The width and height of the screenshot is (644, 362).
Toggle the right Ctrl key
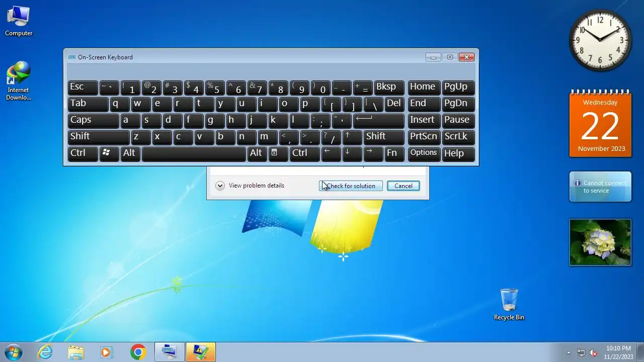click(x=304, y=153)
